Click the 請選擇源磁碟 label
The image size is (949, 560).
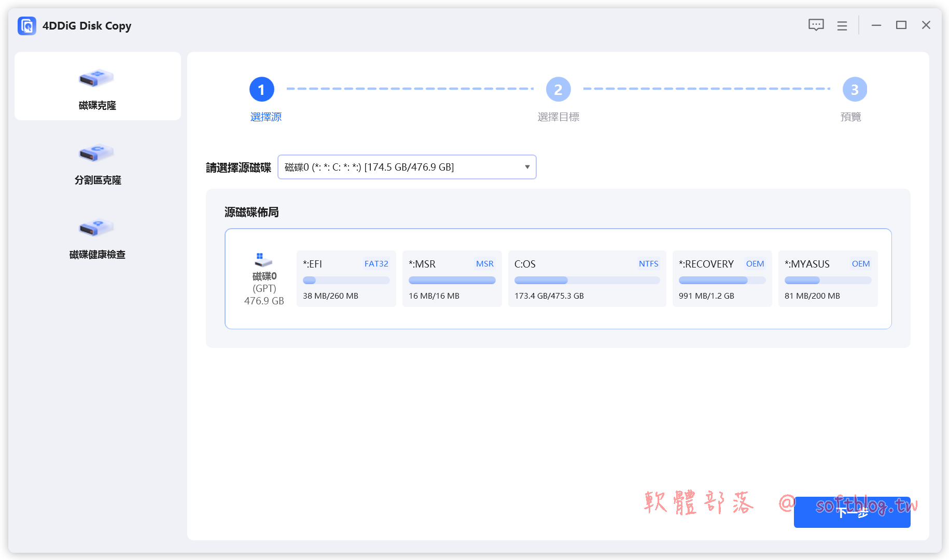tap(239, 167)
